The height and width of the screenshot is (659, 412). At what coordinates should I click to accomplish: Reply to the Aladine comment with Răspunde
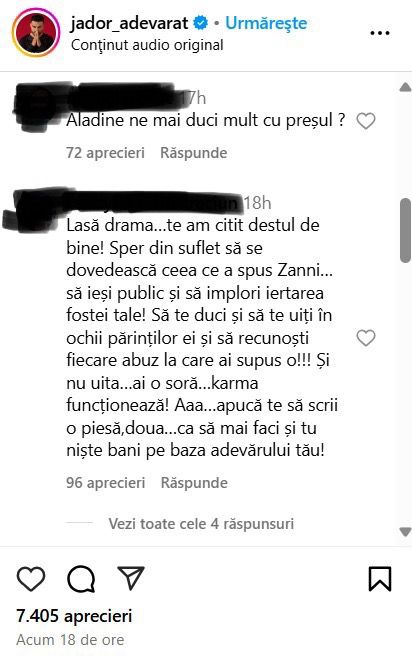click(x=193, y=153)
